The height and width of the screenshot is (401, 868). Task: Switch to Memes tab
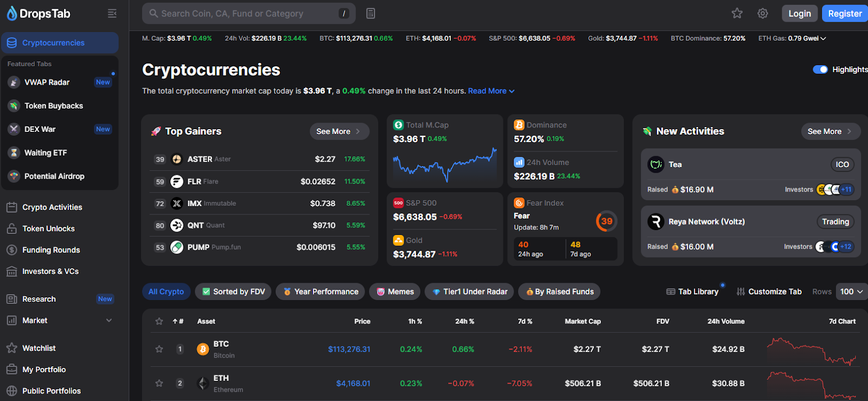(x=395, y=291)
